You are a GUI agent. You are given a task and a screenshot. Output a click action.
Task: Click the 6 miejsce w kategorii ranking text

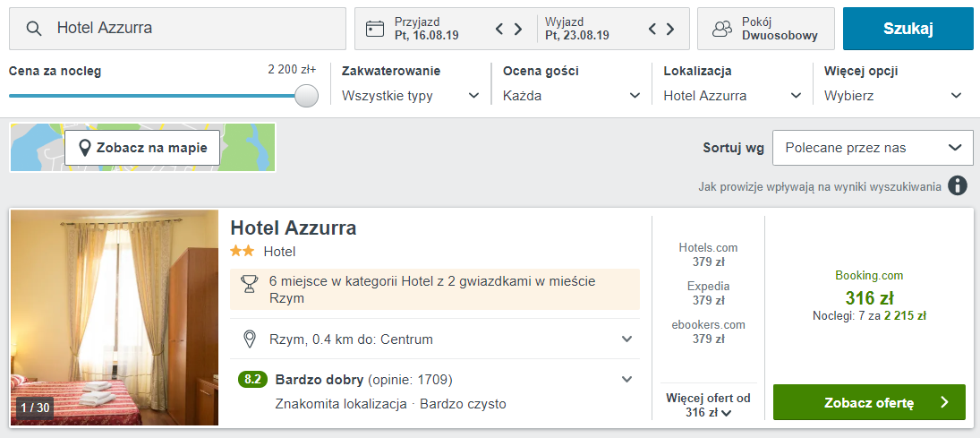click(x=432, y=289)
